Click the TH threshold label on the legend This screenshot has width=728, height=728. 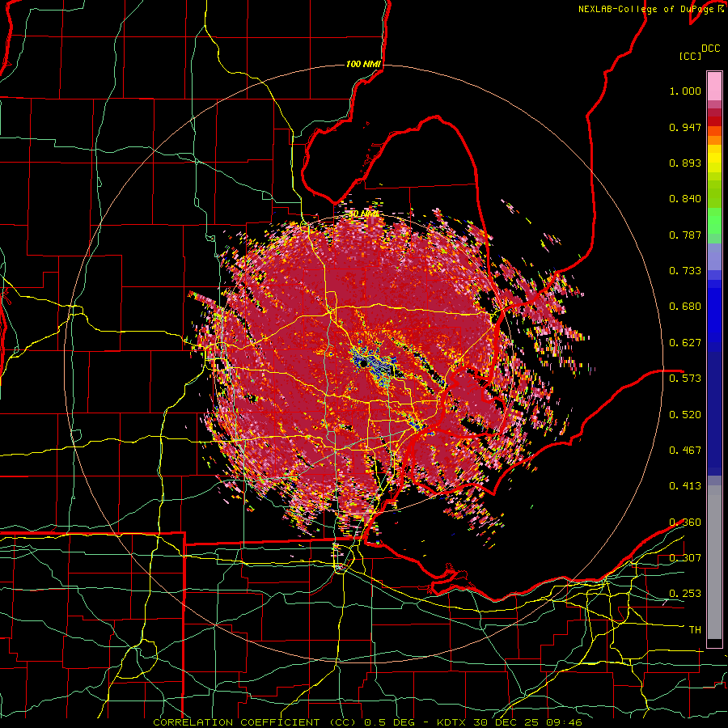(695, 629)
